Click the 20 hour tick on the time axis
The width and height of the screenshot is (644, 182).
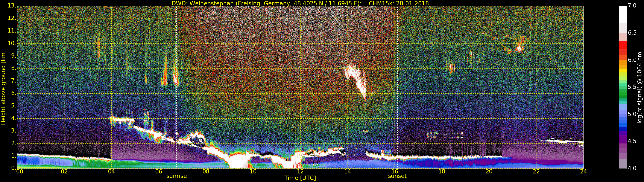click(x=489, y=172)
